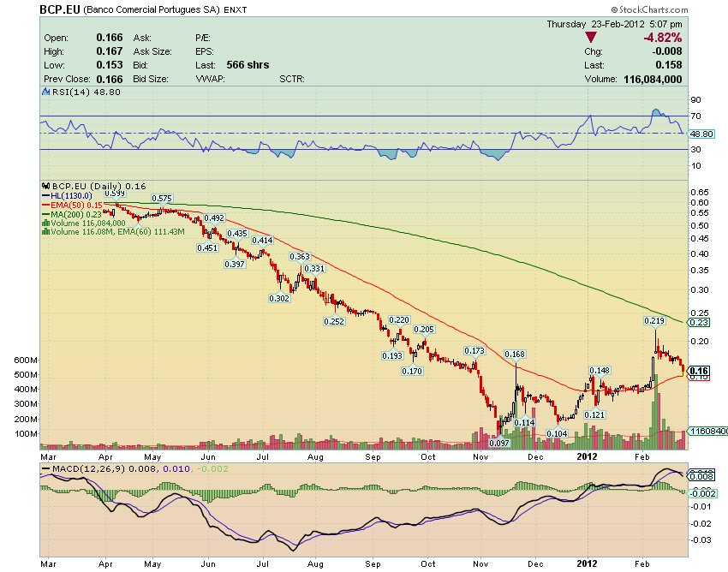Click the 0.114 price annotation
Screen dimensions: 728x572
(x=525, y=422)
